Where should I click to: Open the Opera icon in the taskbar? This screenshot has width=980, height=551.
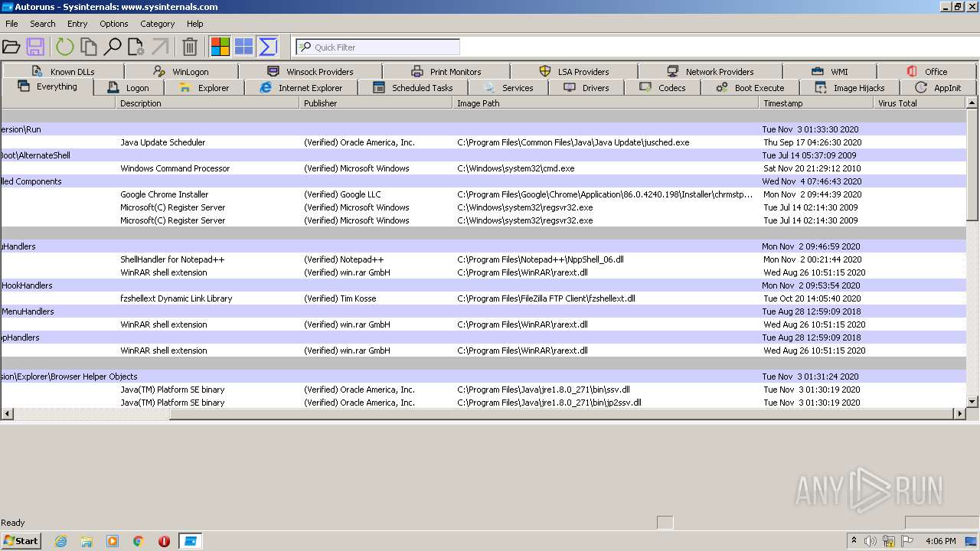pyautogui.click(x=164, y=541)
